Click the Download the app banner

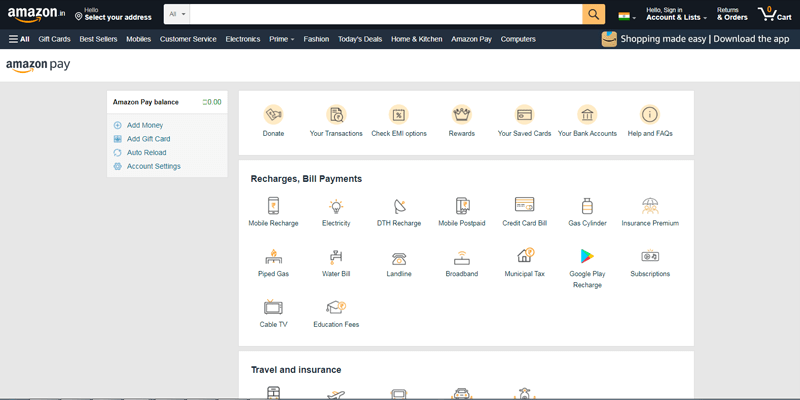pos(696,39)
